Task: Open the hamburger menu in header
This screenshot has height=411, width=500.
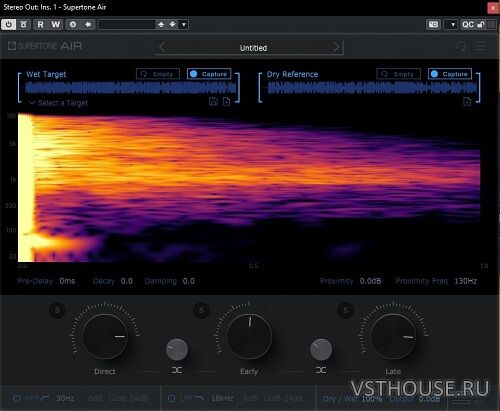Action: [x=480, y=46]
